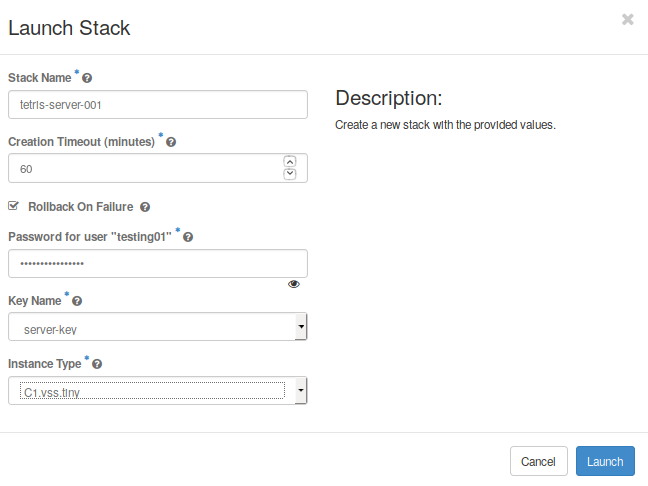
Task: Click the Key Name help icon
Action: pyautogui.click(x=77, y=301)
